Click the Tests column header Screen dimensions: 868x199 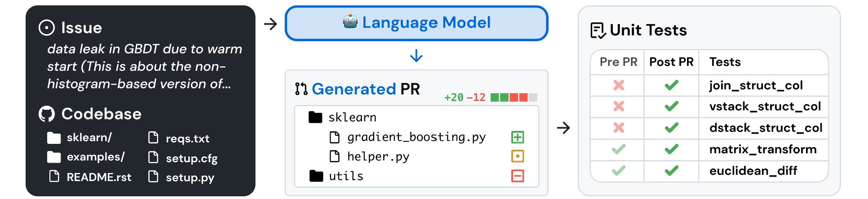point(725,62)
